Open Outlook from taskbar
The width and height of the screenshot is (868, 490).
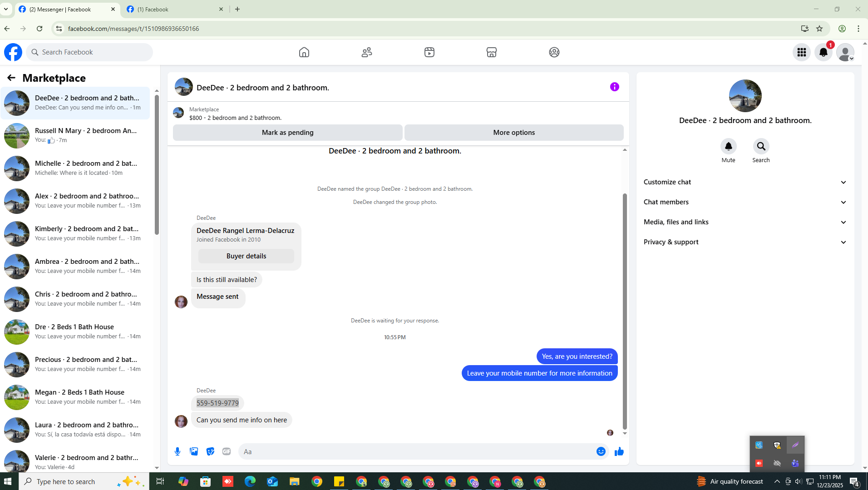coord(272,481)
